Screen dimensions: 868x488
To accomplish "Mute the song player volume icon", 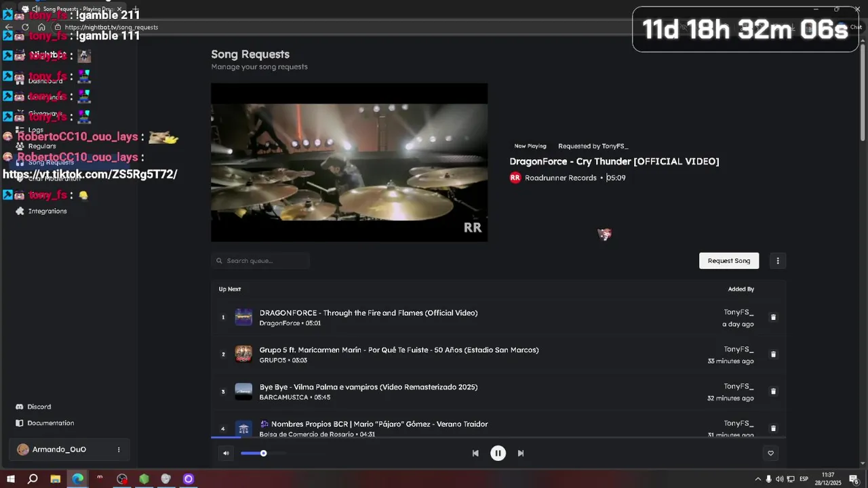I will coord(226,453).
